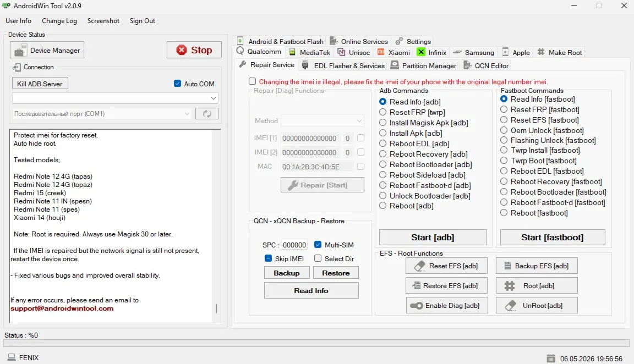634x364 pixels.
Task: Click the Device Manager briefcase icon
Action: click(20, 51)
